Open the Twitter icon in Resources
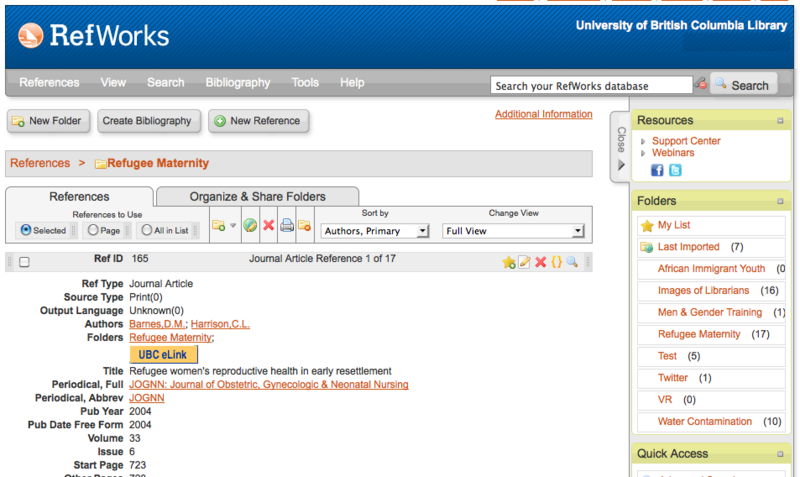The image size is (800, 477). tap(674, 170)
